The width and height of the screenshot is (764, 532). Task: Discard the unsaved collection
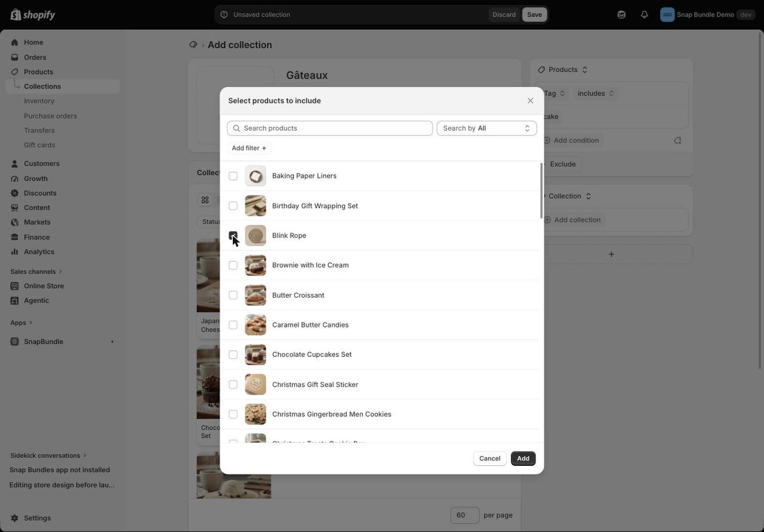504,15
